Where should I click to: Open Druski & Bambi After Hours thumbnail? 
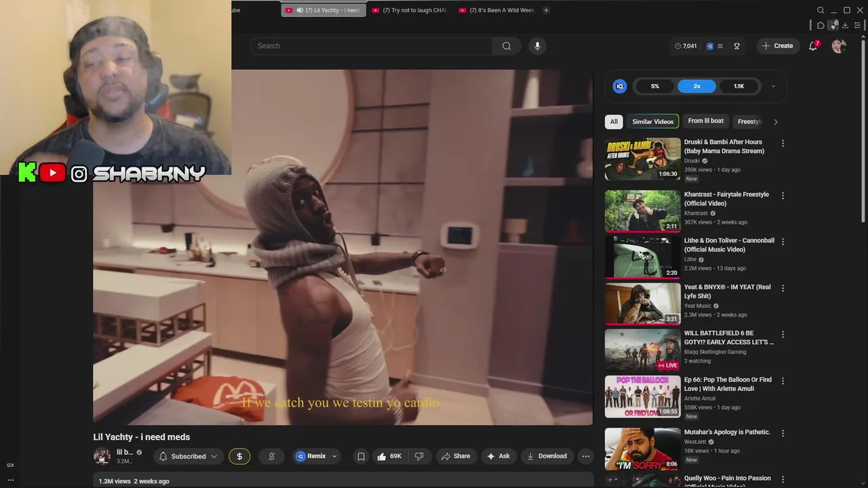[643, 159]
